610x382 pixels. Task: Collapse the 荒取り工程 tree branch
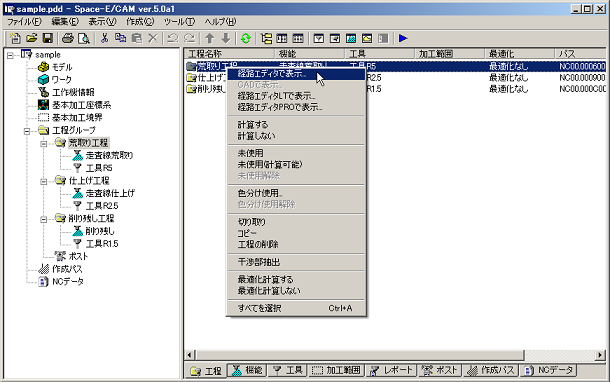click(x=44, y=144)
